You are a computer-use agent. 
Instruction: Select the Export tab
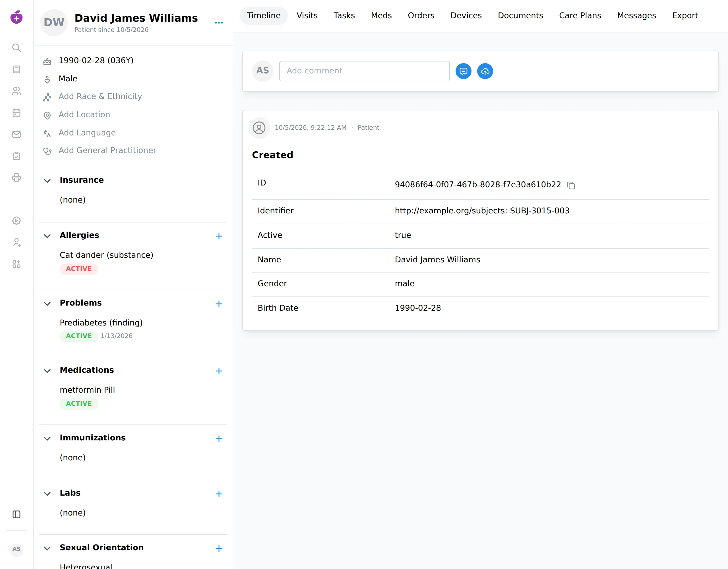tap(685, 16)
